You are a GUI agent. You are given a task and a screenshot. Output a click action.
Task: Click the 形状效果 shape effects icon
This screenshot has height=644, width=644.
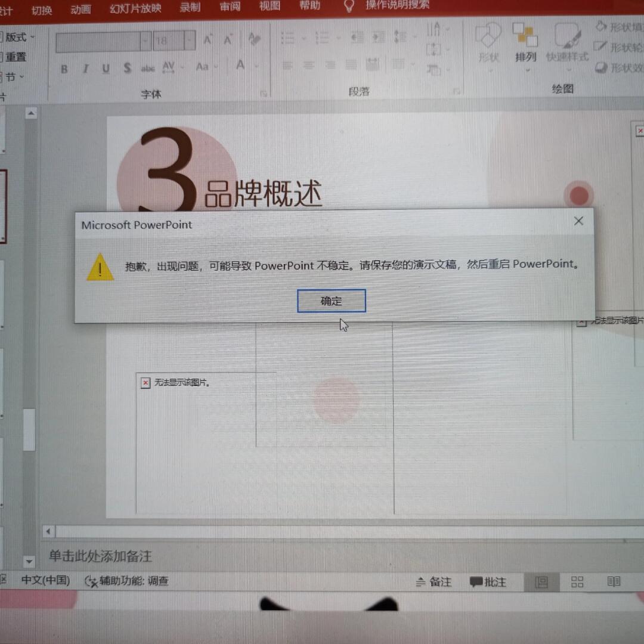pos(601,67)
